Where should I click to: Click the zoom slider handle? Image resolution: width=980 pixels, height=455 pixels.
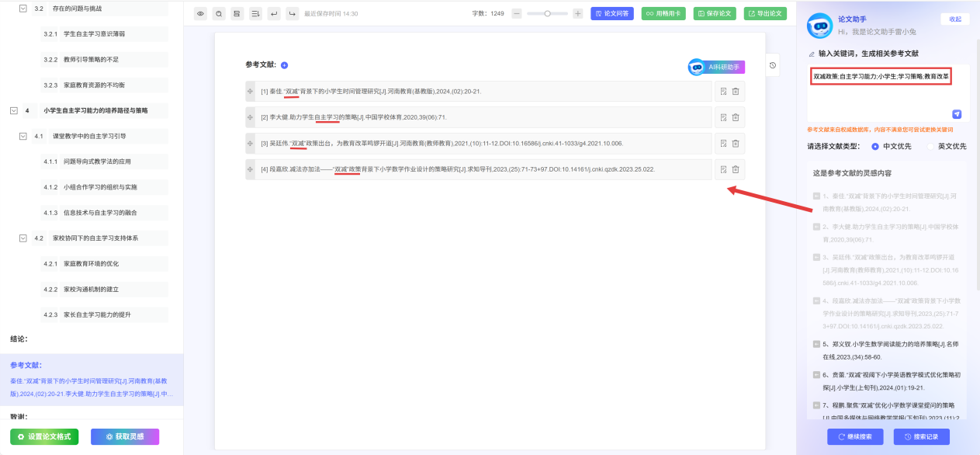point(547,13)
